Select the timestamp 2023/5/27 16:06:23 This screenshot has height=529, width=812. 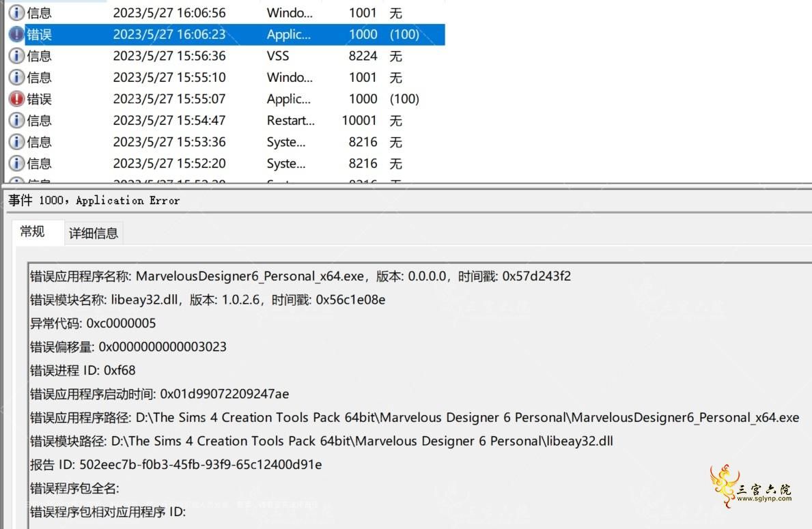[x=169, y=34]
